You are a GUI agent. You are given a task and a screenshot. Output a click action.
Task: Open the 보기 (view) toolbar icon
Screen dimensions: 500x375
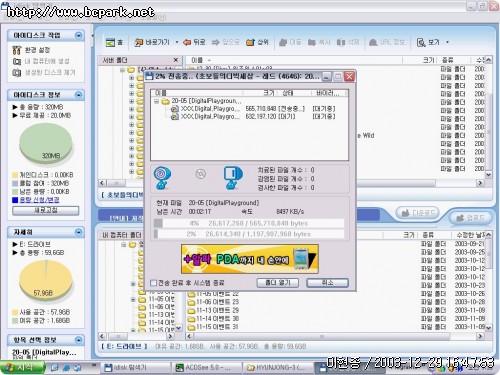[428, 42]
